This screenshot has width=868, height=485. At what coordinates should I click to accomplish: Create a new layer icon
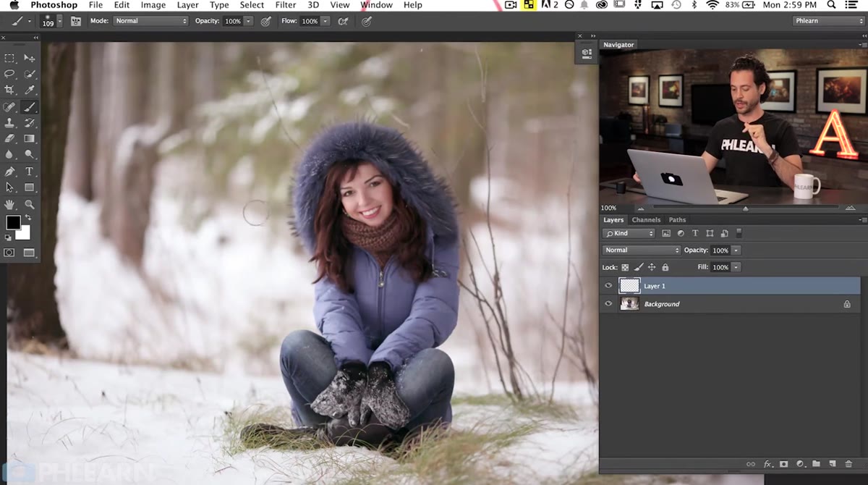click(832, 464)
